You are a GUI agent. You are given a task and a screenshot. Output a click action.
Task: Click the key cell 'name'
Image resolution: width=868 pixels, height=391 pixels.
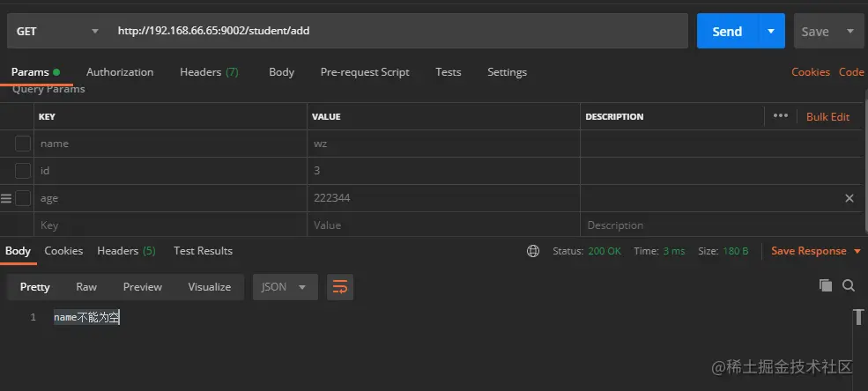coord(170,144)
